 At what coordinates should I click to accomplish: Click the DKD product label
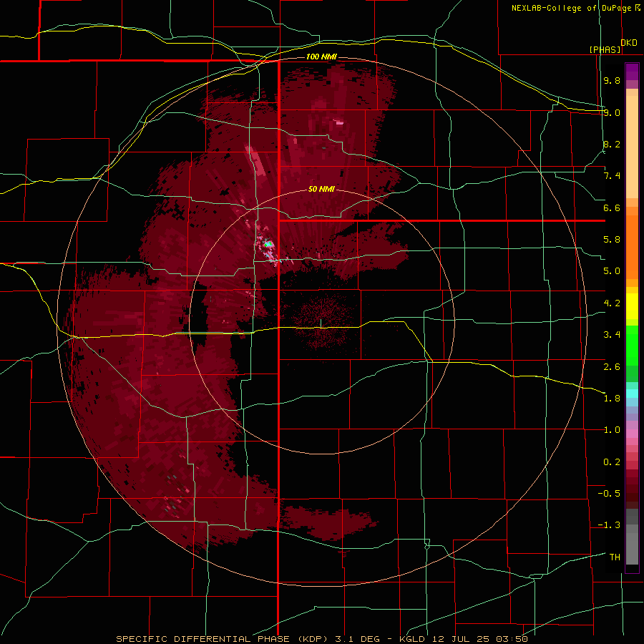[x=629, y=43]
